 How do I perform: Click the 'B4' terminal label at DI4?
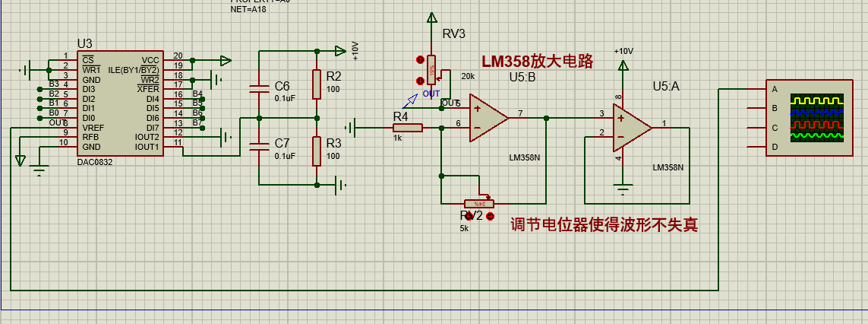[197, 94]
